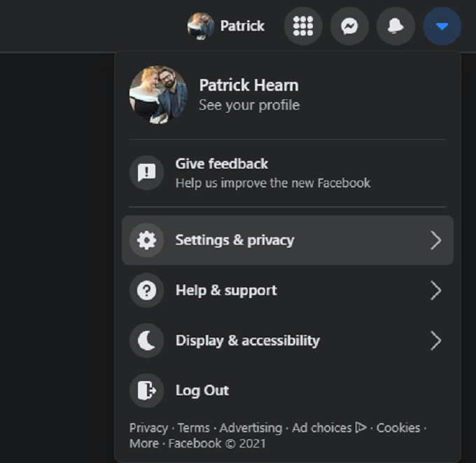Collapse the account dropdown arrow button
Viewport: 476px width, 463px height.
tap(442, 27)
